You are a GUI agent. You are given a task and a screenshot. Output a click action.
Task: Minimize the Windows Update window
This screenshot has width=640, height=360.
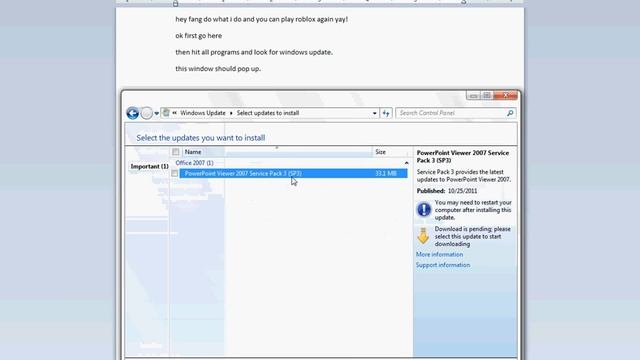[473, 96]
